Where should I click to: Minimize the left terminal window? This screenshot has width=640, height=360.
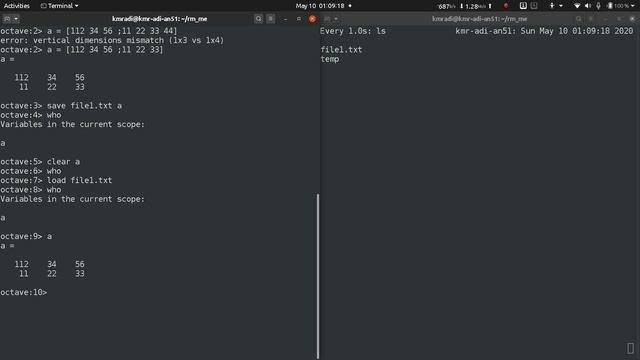pos(285,19)
